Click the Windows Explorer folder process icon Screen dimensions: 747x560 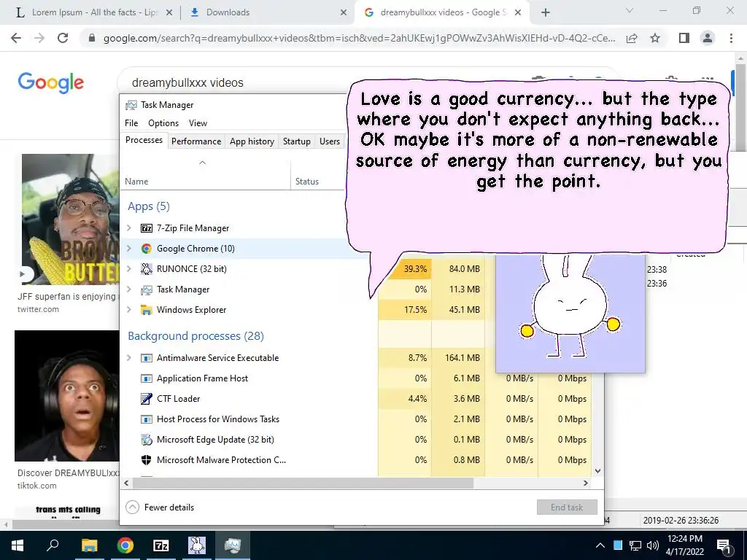[146, 310]
